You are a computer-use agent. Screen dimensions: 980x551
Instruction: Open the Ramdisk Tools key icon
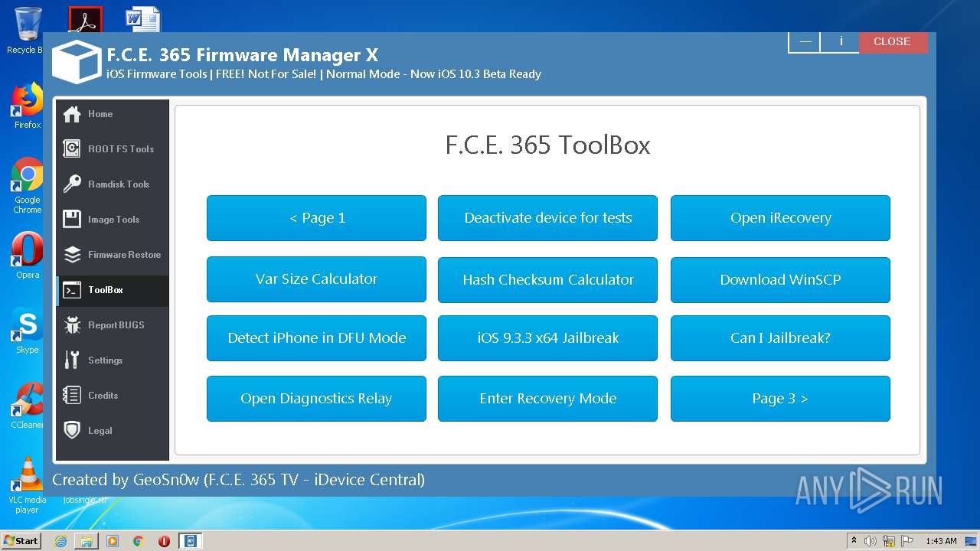(72, 184)
